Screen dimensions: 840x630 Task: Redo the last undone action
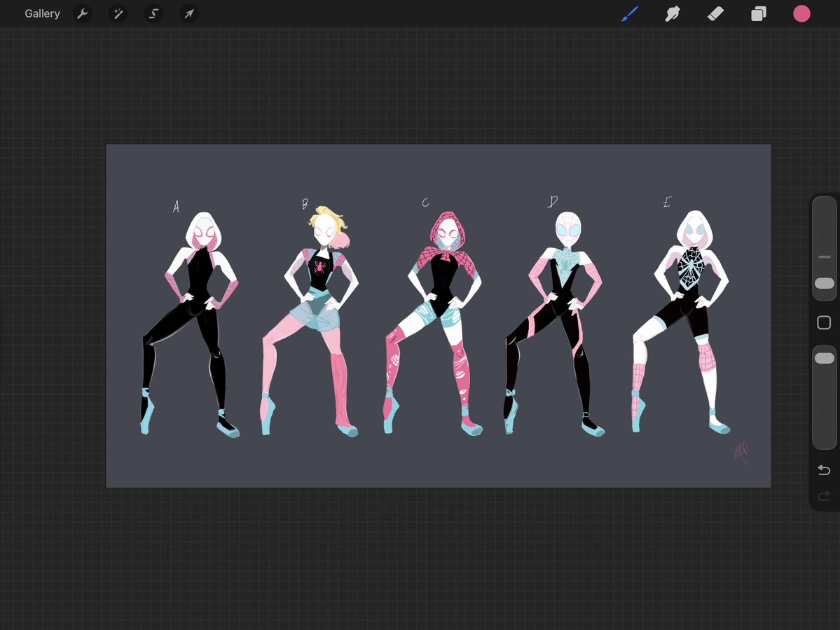(824, 496)
